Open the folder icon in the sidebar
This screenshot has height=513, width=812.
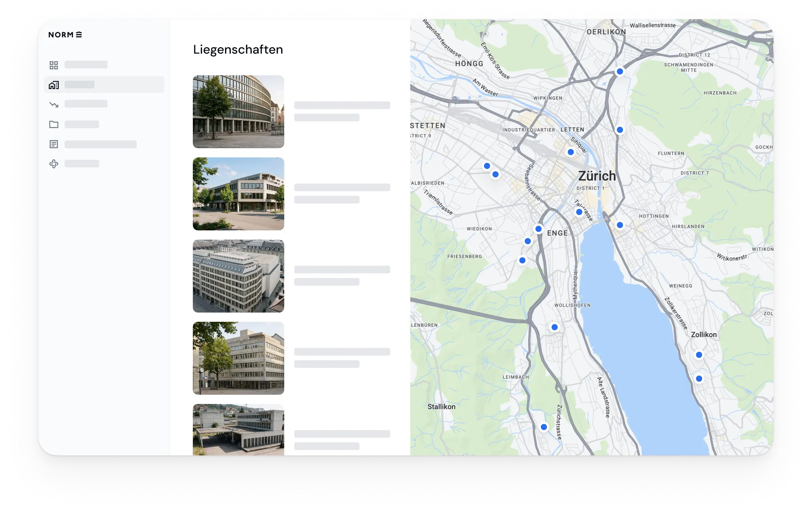pos(54,124)
